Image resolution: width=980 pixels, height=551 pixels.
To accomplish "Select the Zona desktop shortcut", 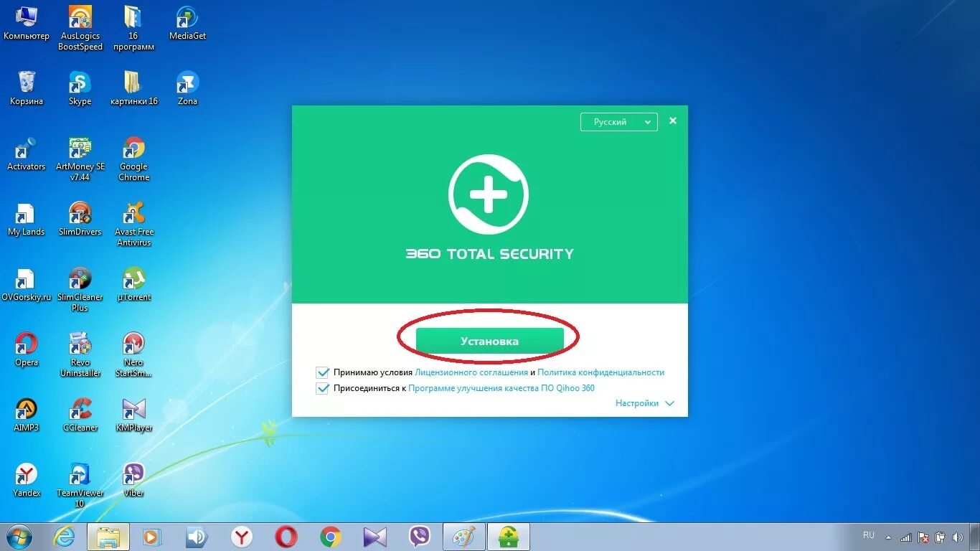I will (187, 88).
